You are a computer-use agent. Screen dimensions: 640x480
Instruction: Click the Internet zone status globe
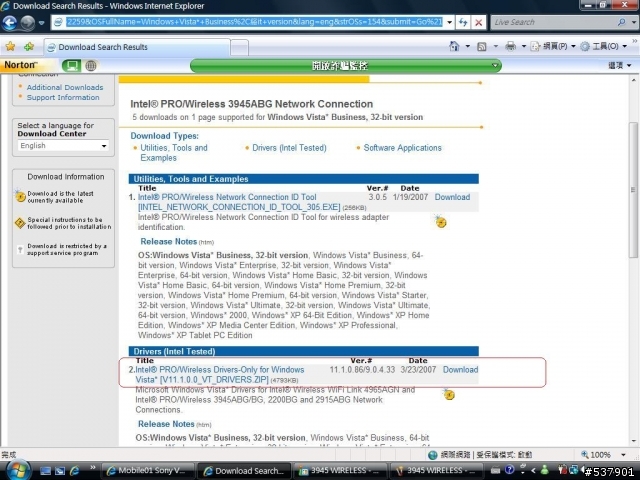[433, 455]
